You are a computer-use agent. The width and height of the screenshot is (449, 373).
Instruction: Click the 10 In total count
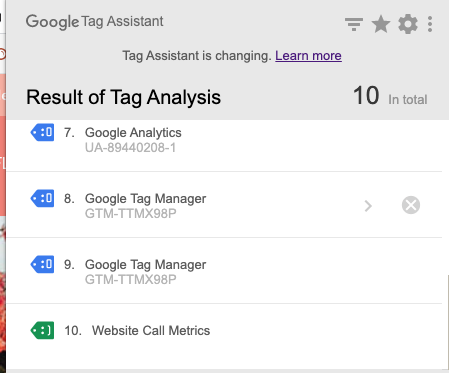[390, 96]
